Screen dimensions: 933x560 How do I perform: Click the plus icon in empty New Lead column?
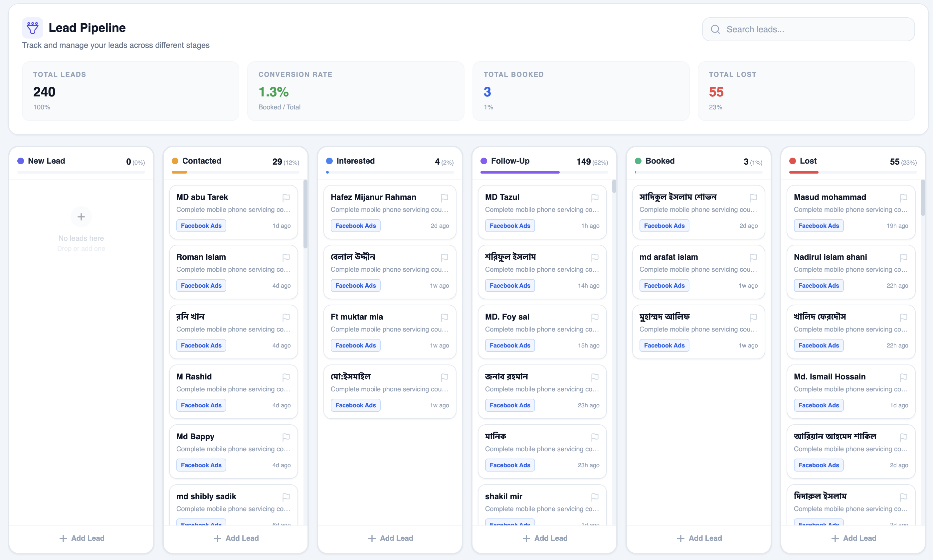81,217
